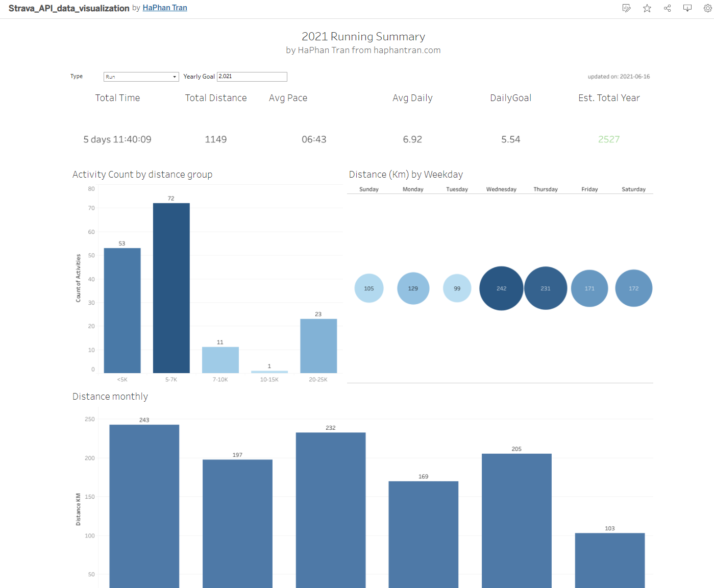Click the Thursday column header
The image size is (714, 588).
coord(546,189)
